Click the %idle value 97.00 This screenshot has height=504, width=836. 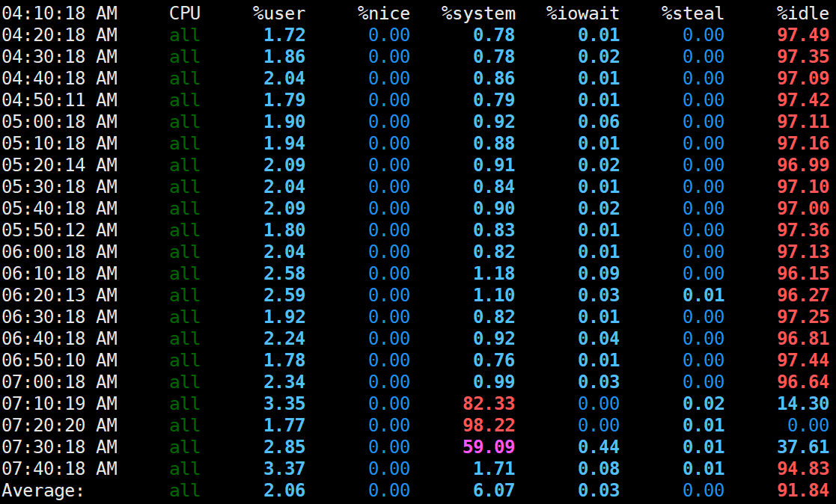803,209
